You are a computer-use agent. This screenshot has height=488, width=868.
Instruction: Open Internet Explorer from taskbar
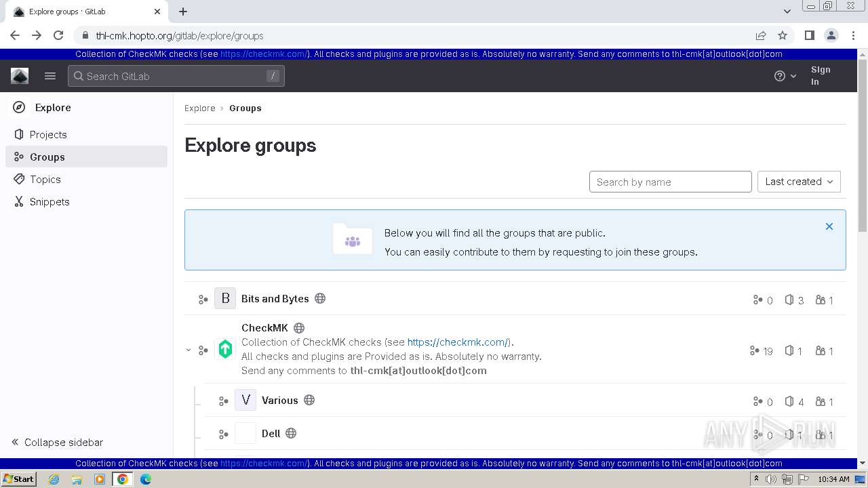pos(54,479)
